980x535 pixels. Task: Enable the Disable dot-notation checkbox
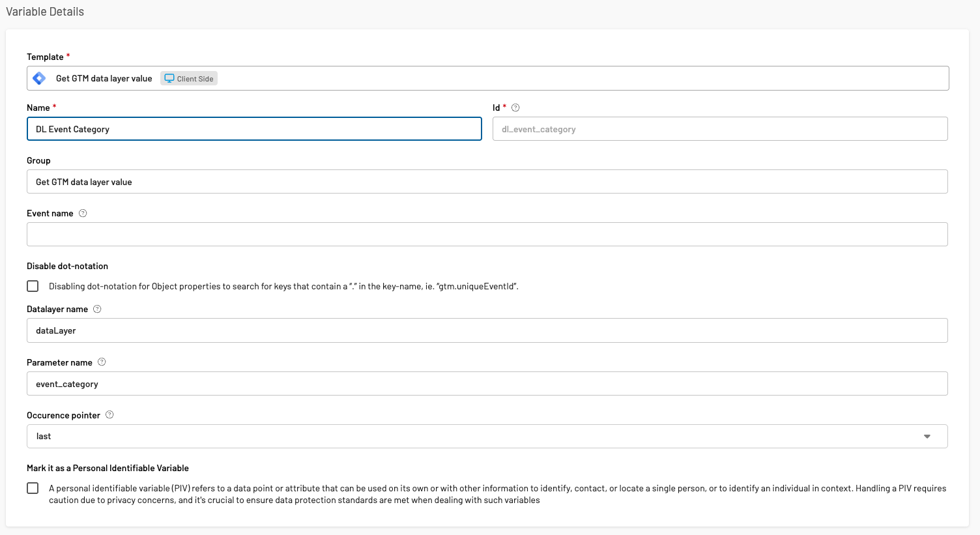pos(33,286)
